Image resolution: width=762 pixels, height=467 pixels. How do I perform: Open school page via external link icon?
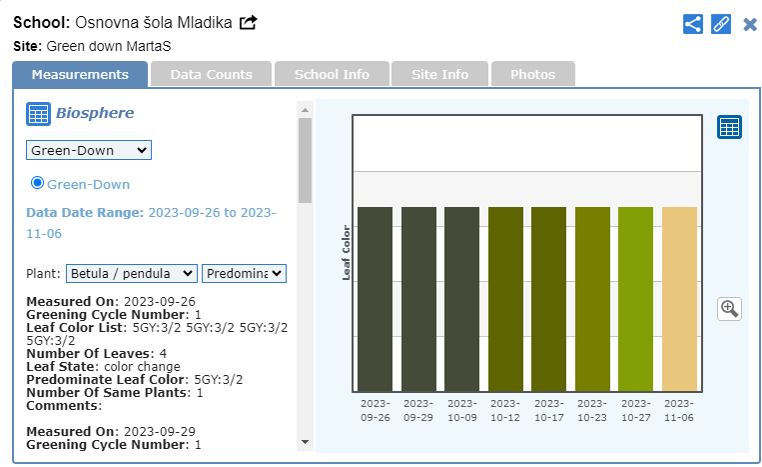(x=248, y=22)
